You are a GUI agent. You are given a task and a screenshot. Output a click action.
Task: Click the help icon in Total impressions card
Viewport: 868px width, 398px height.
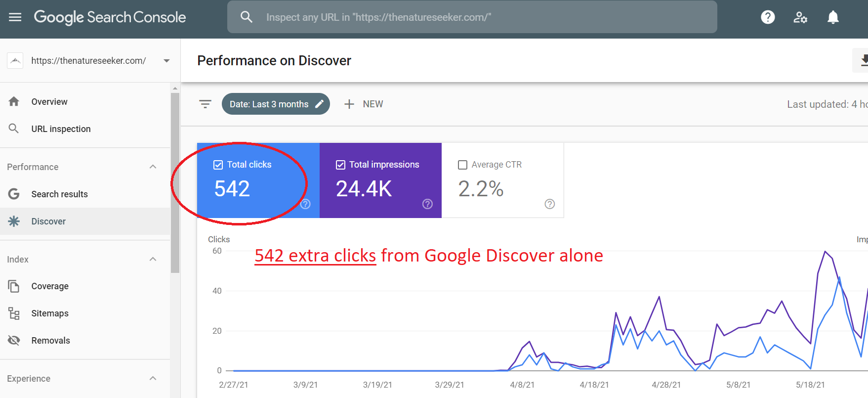pos(427,204)
